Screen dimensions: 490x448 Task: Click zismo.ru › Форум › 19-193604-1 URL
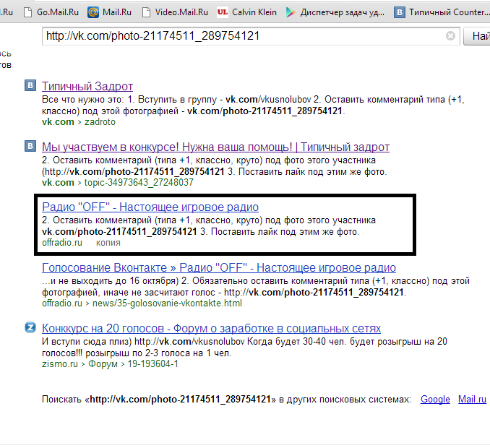pyautogui.click(x=110, y=364)
